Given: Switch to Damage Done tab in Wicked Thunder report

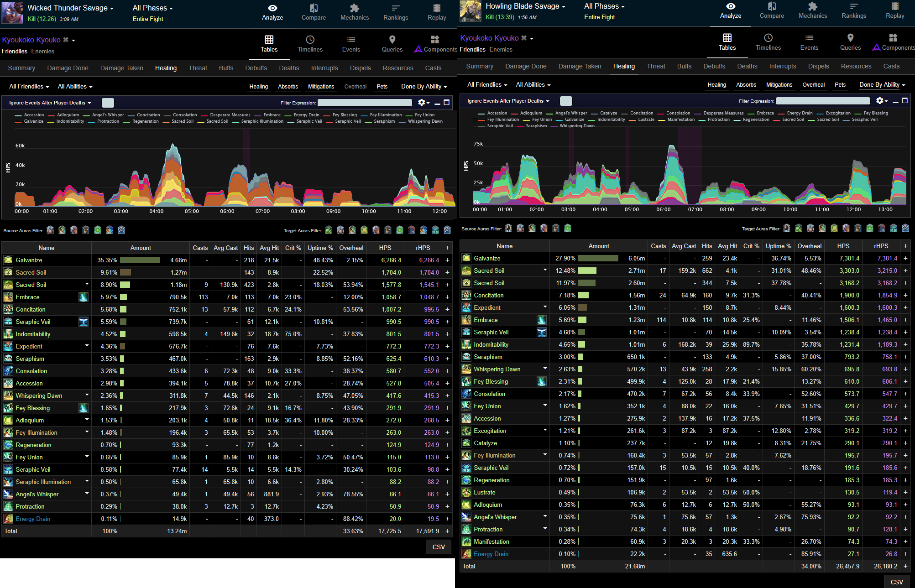Looking at the screenshot, I should (x=68, y=68).
